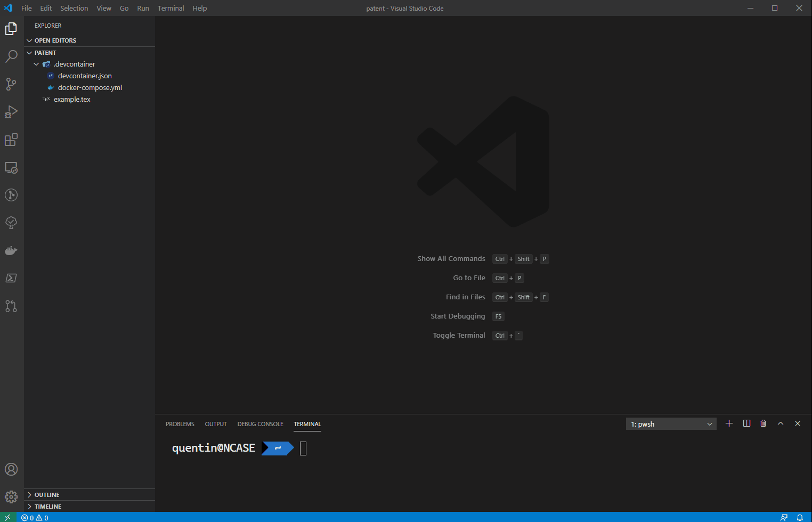The height and width of the screenshot is (522, 812).
Task: Click the Find in Files hint text
Action: [x=466, y=297]
